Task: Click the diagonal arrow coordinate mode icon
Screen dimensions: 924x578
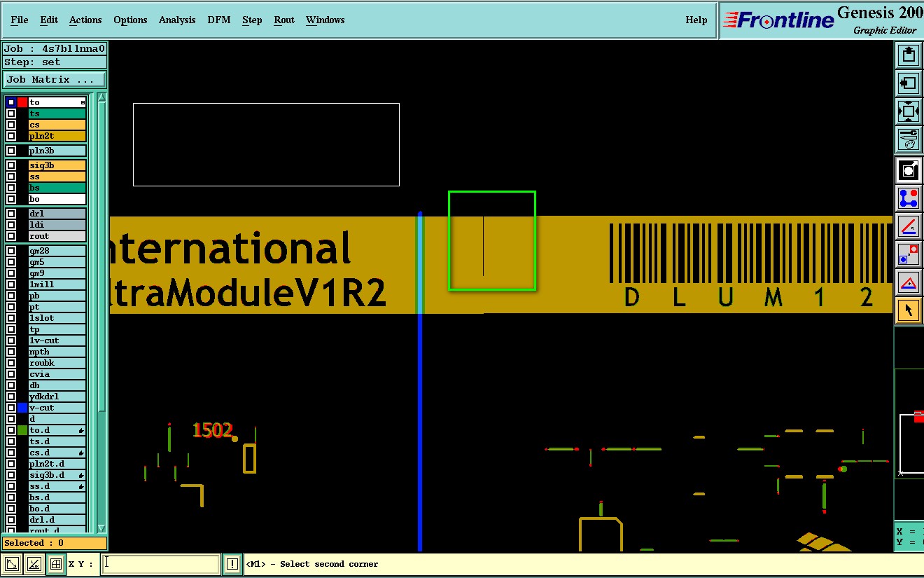Action: pyautogui.click(x=12, y=563)
